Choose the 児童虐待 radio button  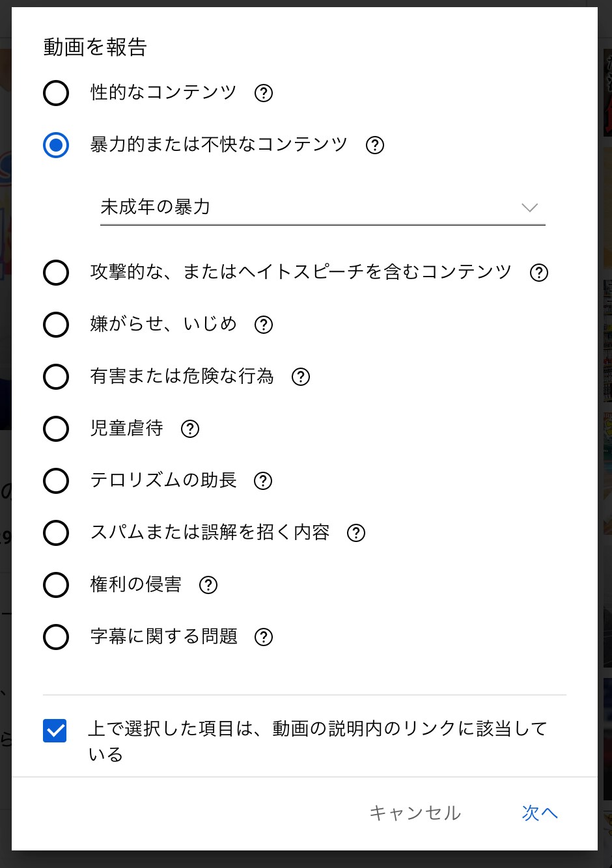click(x=56, y=429)
